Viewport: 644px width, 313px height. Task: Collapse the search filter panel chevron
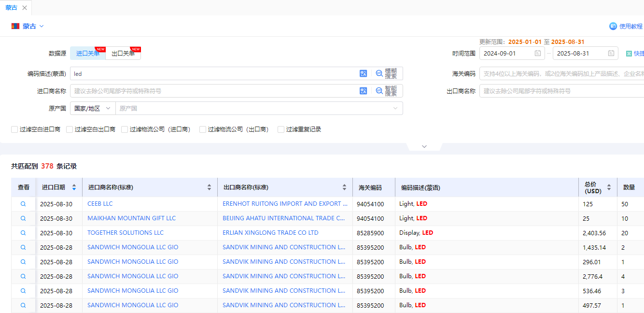(x=424, y=146)
